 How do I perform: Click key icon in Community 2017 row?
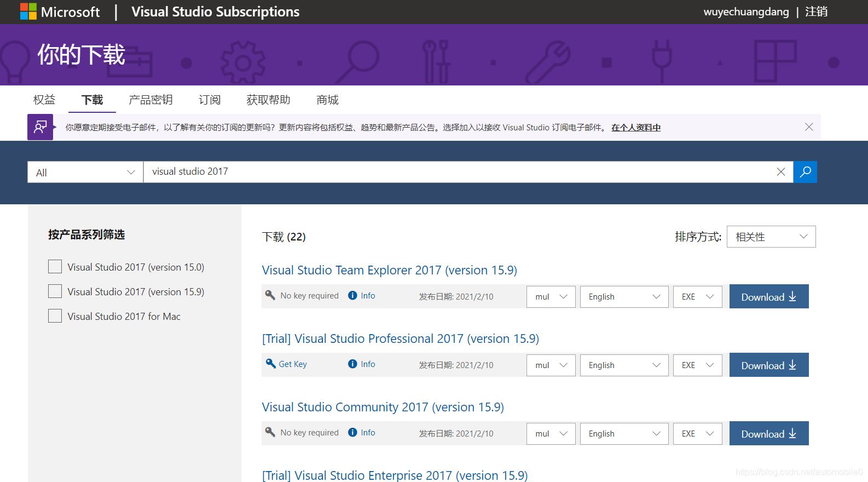pos(270,432)
